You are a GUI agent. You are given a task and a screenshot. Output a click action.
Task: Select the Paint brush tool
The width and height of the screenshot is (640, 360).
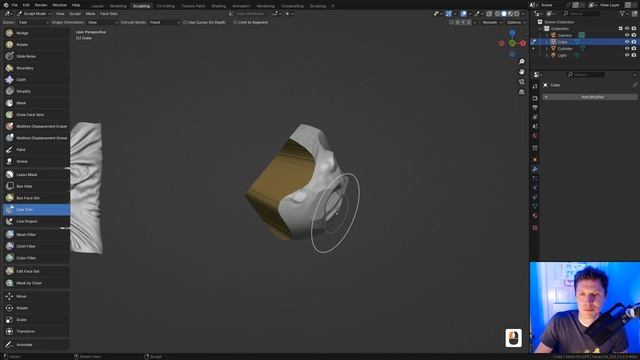pos(36,150)
